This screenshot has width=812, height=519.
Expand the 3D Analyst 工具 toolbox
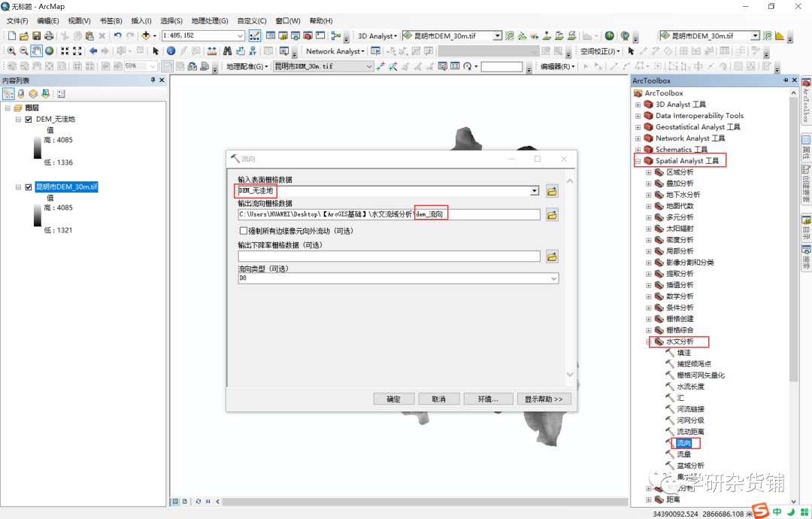tap(638, 105)
